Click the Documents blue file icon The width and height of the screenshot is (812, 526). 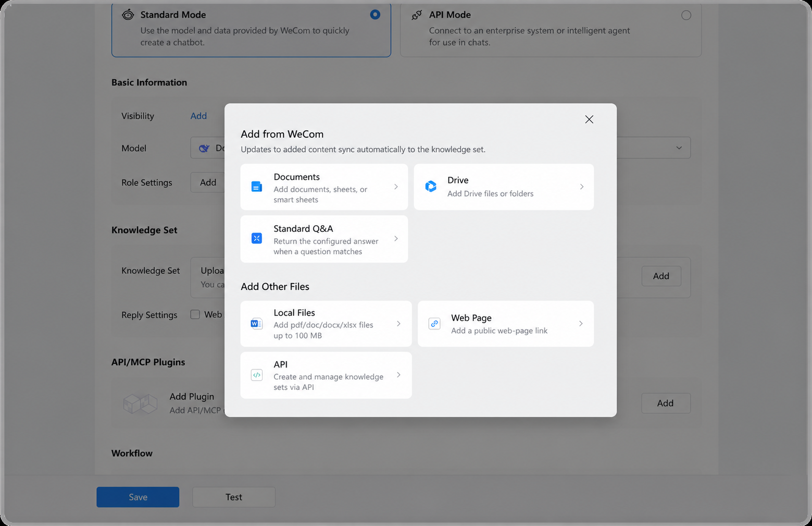point(257,187)
